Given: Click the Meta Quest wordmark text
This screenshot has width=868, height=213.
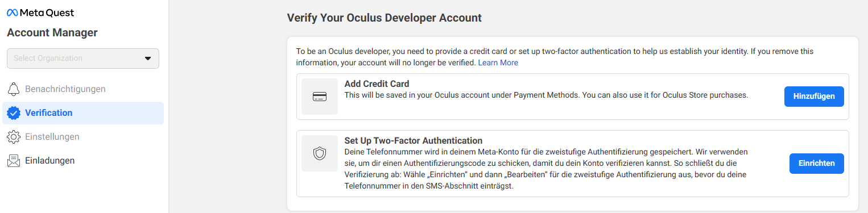Looking at the screenshot, I should coord(47,13).
